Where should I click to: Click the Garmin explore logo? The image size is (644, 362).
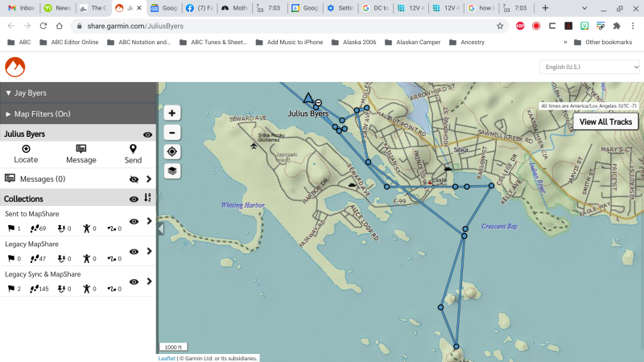click(x=15, y=67)
